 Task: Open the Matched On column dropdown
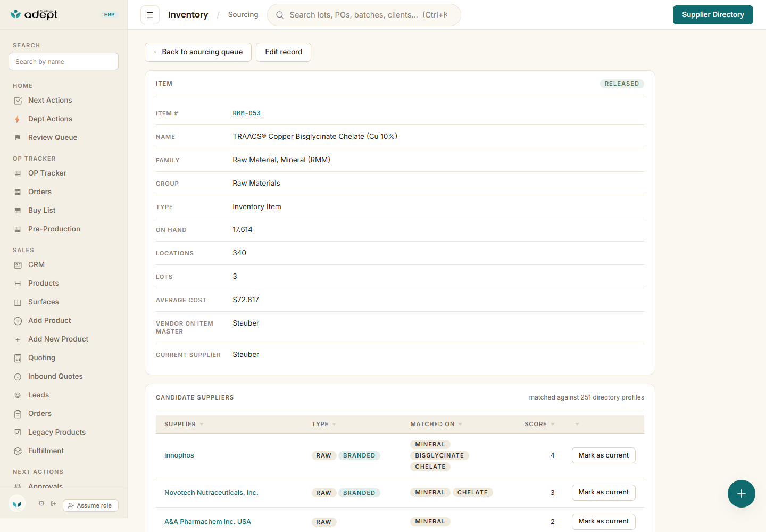(x=460, y=425)
